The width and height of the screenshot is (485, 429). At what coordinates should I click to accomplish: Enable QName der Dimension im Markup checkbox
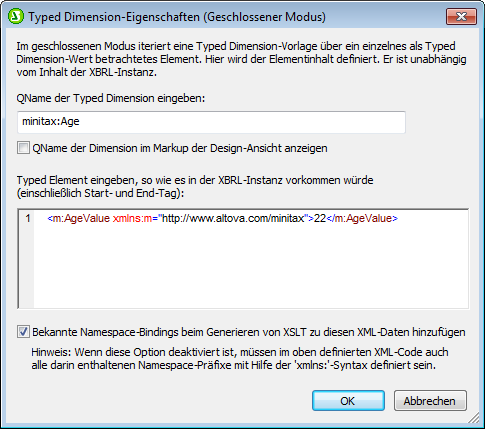[x=23, y=148]
